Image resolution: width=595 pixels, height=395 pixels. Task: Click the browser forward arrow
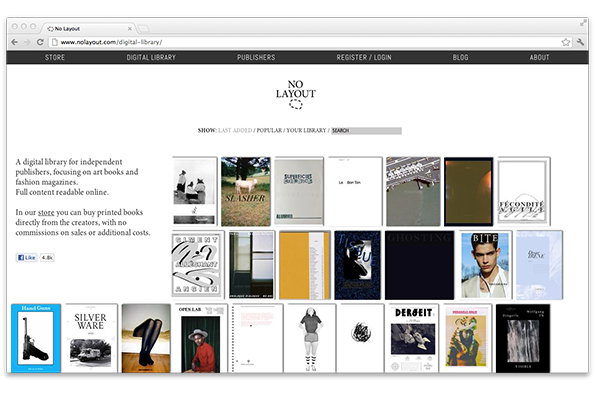coord(27,42)
